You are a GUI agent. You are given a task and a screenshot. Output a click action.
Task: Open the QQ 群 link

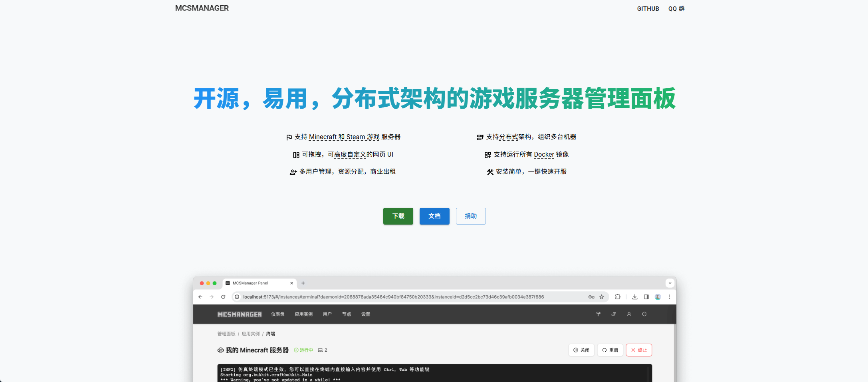(x=676, y=9)
